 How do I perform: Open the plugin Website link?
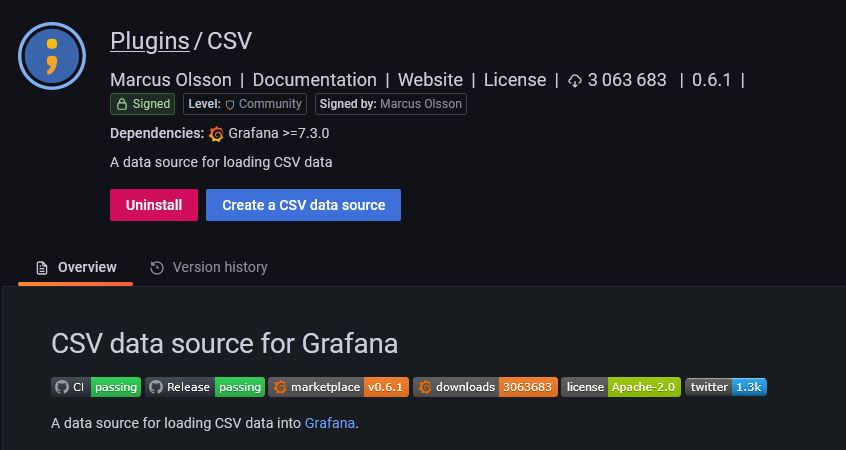coord(430,80)
